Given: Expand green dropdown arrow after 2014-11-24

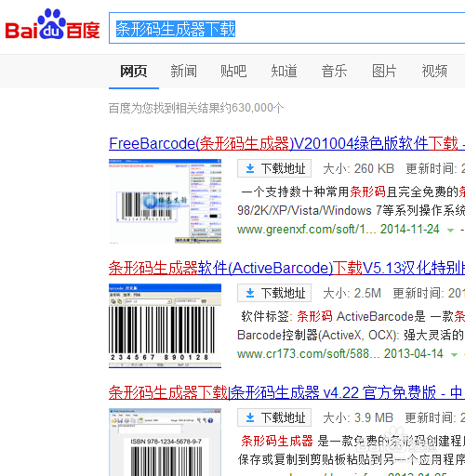Looking at the screenshot, I should pyautogui.click(x=450, y=231).
